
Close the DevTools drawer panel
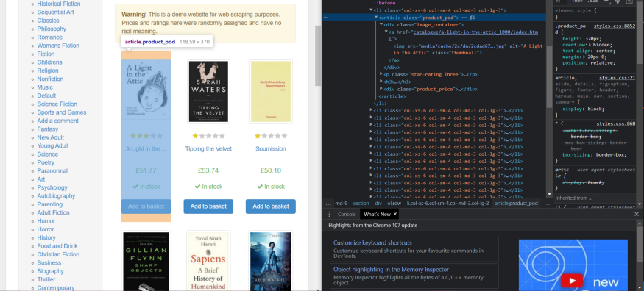[x=637, y=214]
